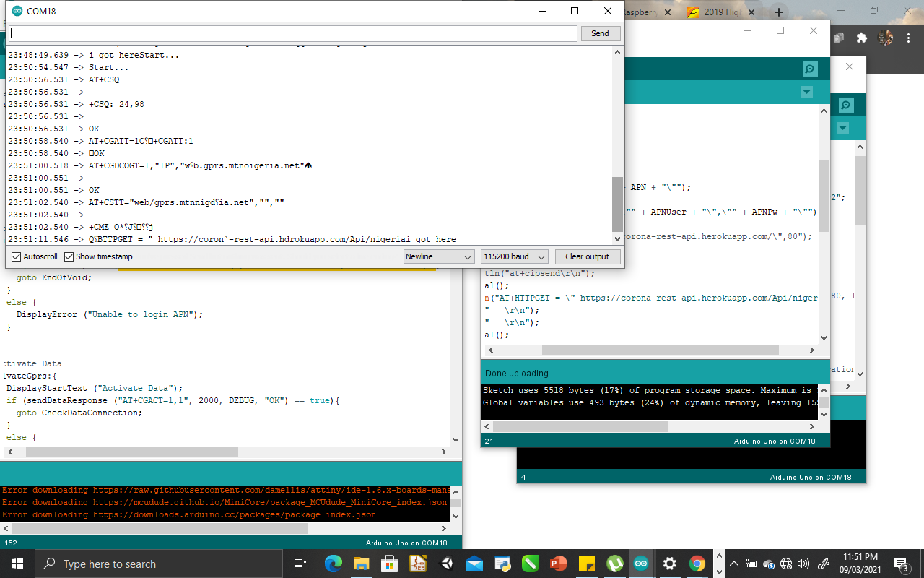Launch Google Chrome from the taskbar
This screenshot has height=578, width=924.
(698, 564)
